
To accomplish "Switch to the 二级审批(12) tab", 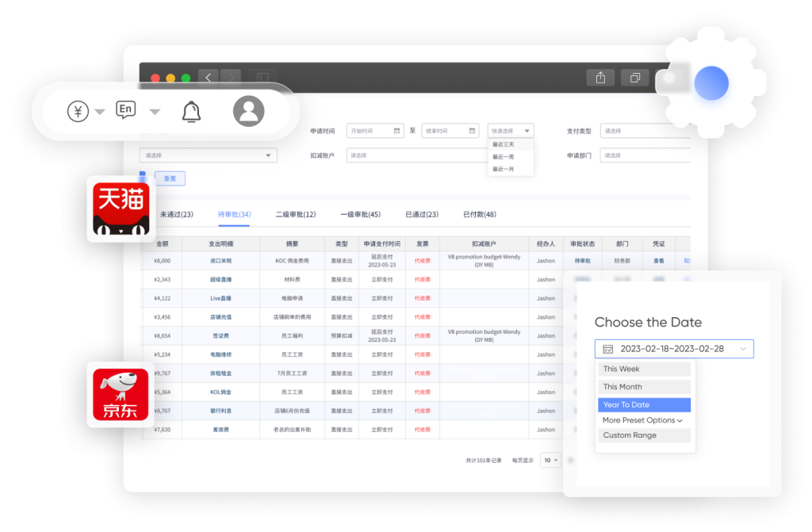I will click(x=296, y=215).
